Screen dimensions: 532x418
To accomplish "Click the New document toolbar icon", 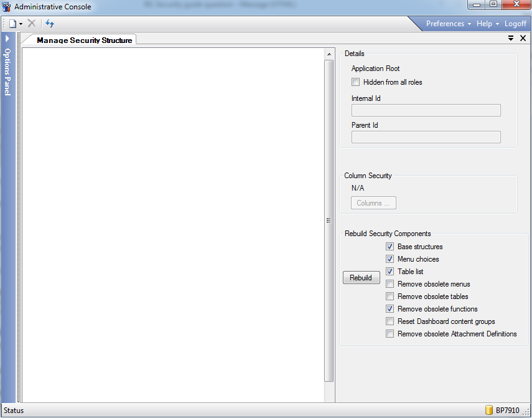I will [x=12, y=24].
